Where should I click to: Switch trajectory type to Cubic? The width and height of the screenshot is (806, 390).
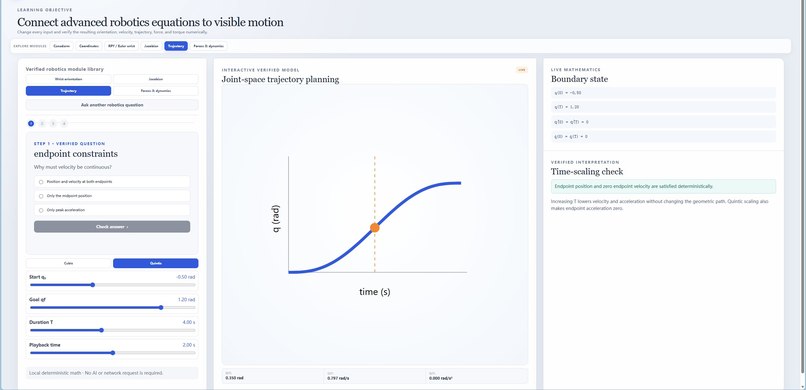coord(68,263)
